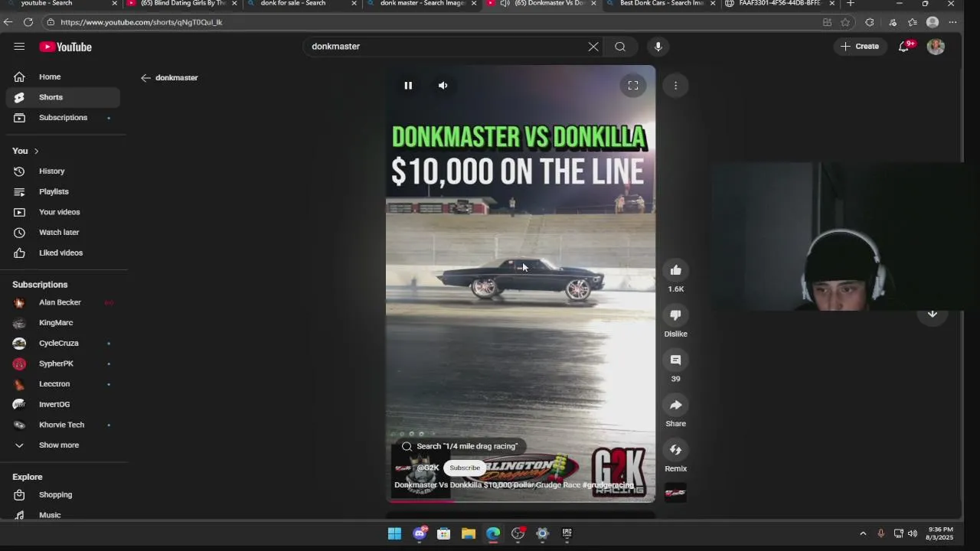Open browser settings and more menu
This screenshot has width=980, height=551.
pos(952,22)
